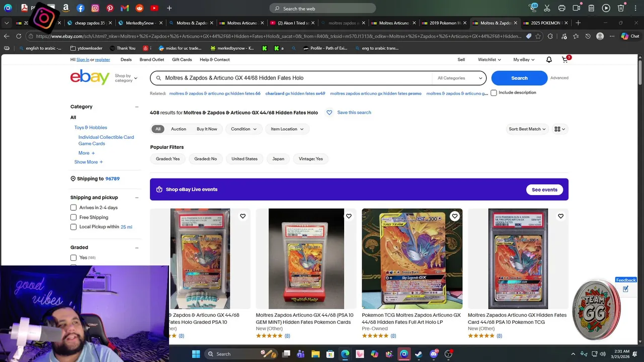Screen dimensions: 644x362
Task: Open the Item Location dropdown
Action: click(x=287, y=129)
